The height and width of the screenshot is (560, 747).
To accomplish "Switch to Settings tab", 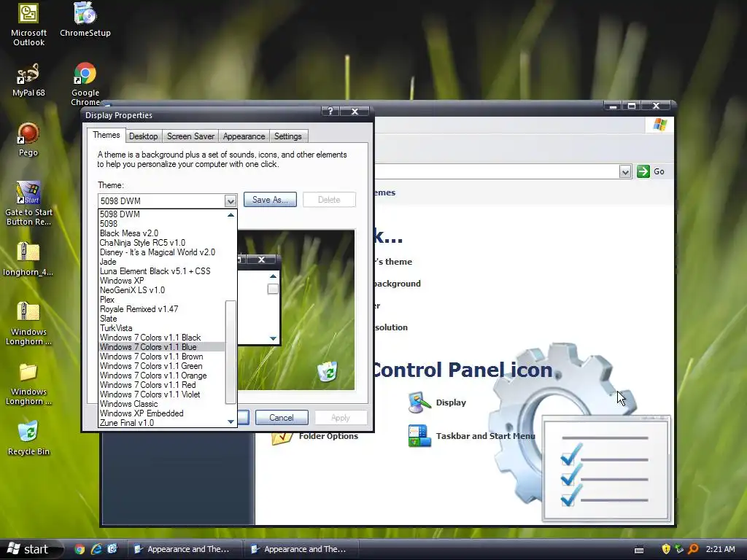I will coord(287,136).
